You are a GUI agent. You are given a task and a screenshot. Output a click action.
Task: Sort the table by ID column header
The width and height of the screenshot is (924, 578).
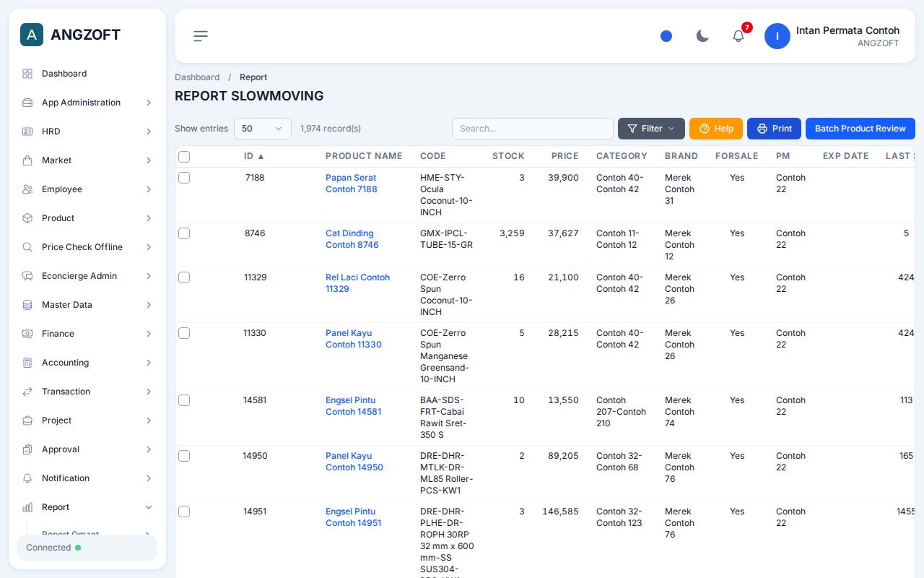click(254, 156)
